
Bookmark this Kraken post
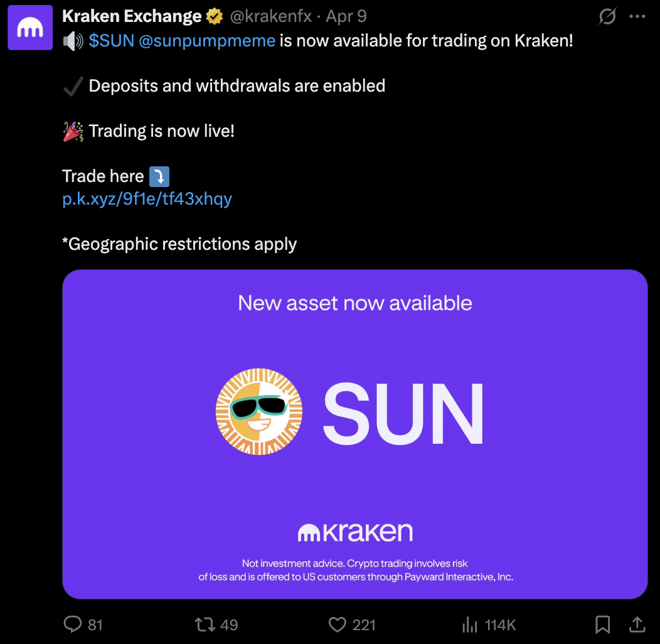602,624
